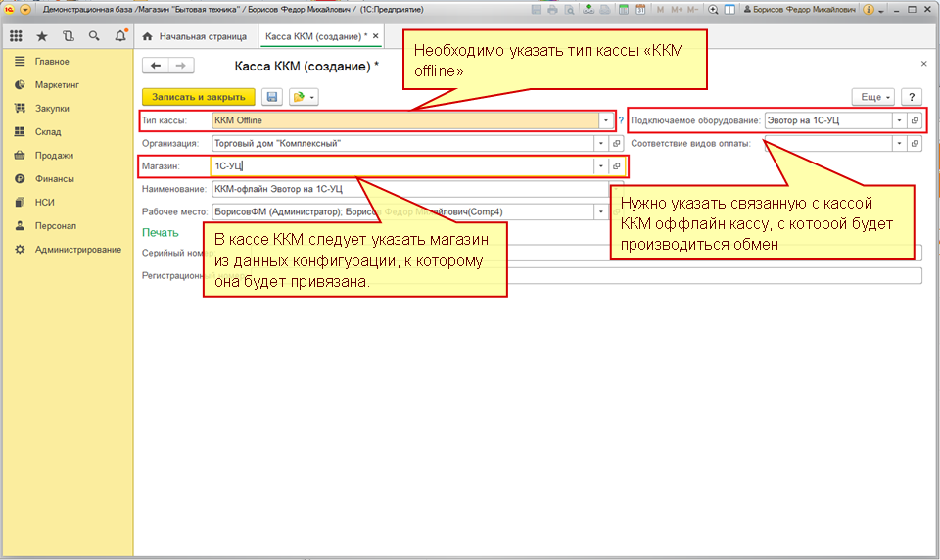Image resolution: width=940 pixels, height=560 pixels.
Task: Click the user name Борисов Федор Михайлович
Action: point(800,10)
